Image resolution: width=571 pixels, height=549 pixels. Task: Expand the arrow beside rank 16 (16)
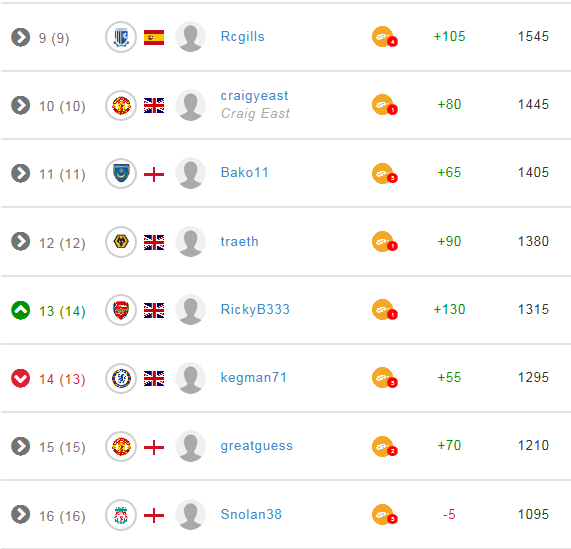coord(20,514)
